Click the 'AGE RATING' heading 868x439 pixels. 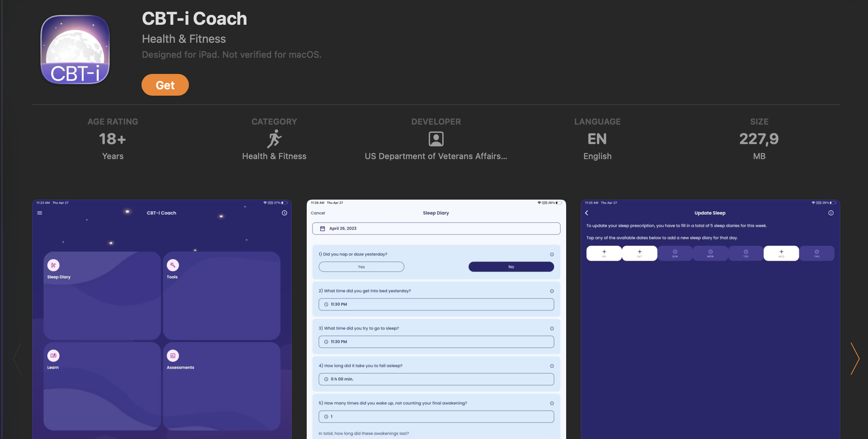113,122
